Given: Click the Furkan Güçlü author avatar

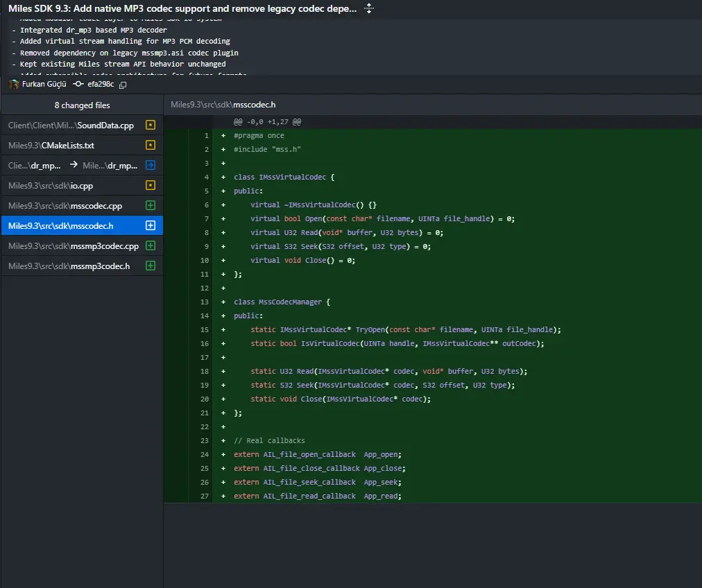Looking at the screenshot, I should [14, 84].
